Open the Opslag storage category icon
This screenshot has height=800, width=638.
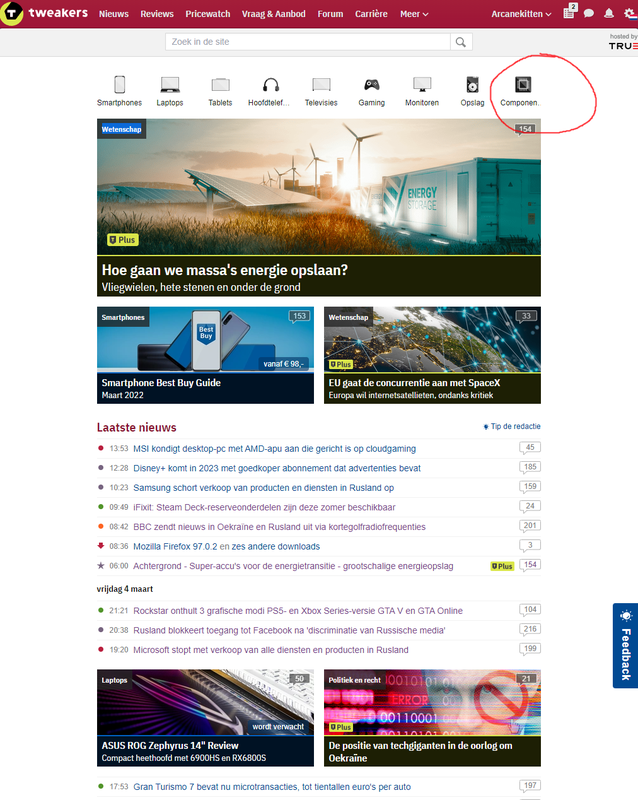coord(472,85)
